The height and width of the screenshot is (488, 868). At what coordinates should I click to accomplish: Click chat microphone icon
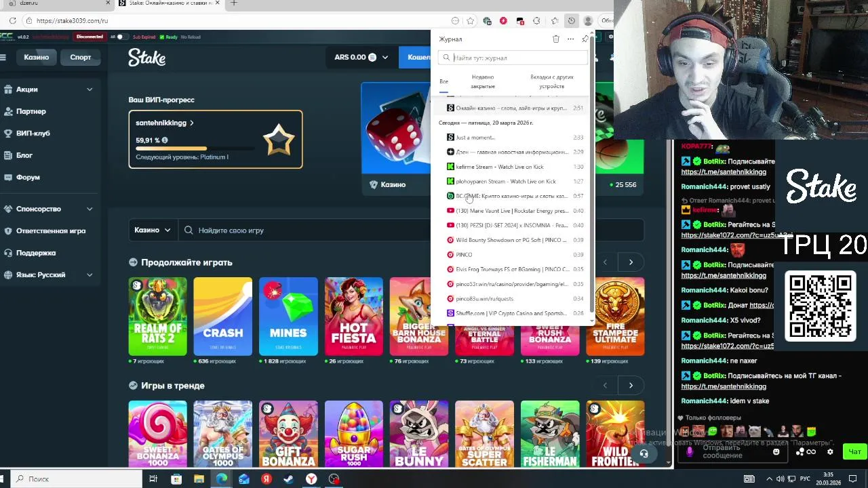(x=690, y=451)
